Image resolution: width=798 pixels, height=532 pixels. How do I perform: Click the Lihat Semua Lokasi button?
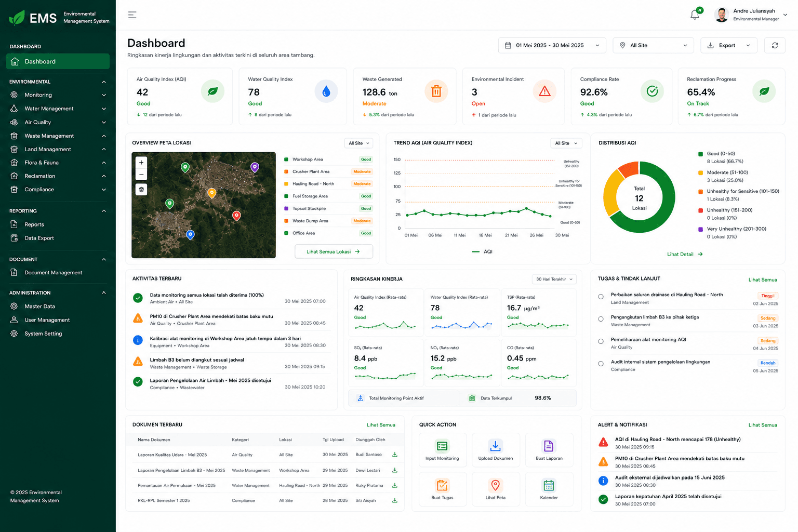tap(334, 251)
